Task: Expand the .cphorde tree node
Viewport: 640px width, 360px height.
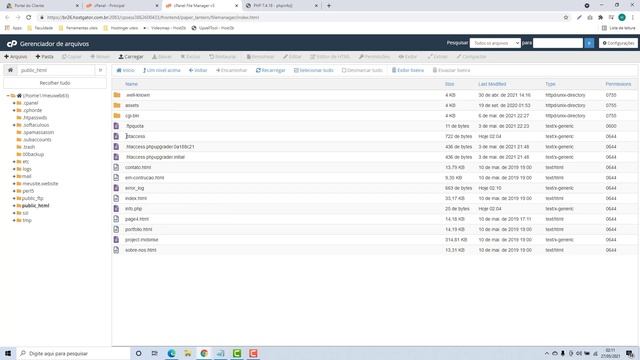Action: pos(14,110)
